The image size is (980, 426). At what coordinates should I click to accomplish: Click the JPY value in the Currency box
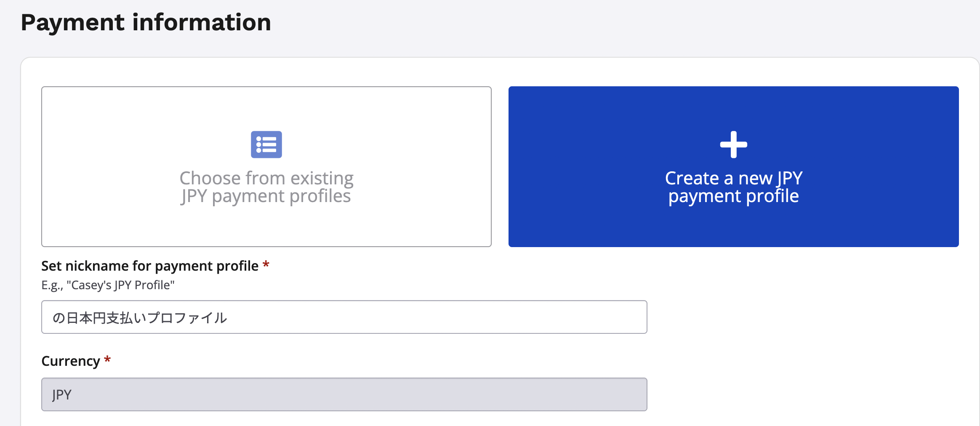click(x=62, y=395)
